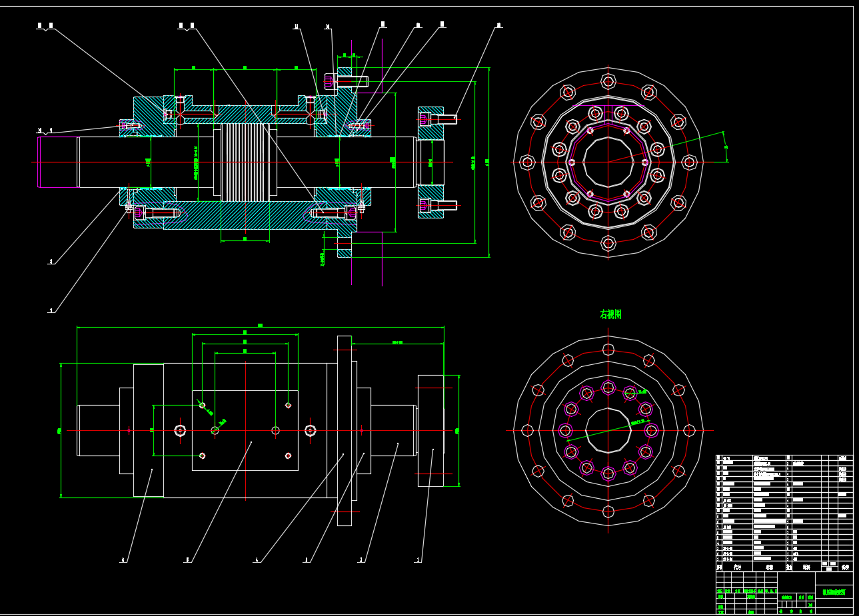Click the green 右视图 view label
859x616 pixels.
610,314
